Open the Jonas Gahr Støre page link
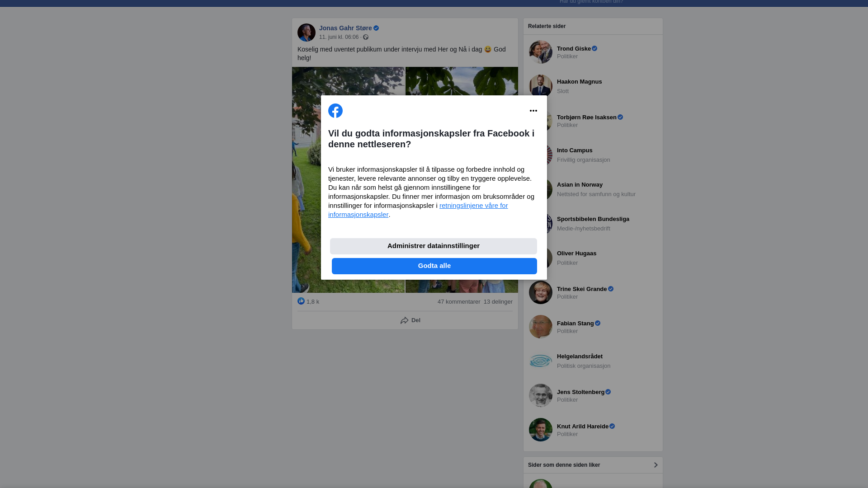The height and width of the screenshot is (488, 868). (x=345, y=28)
